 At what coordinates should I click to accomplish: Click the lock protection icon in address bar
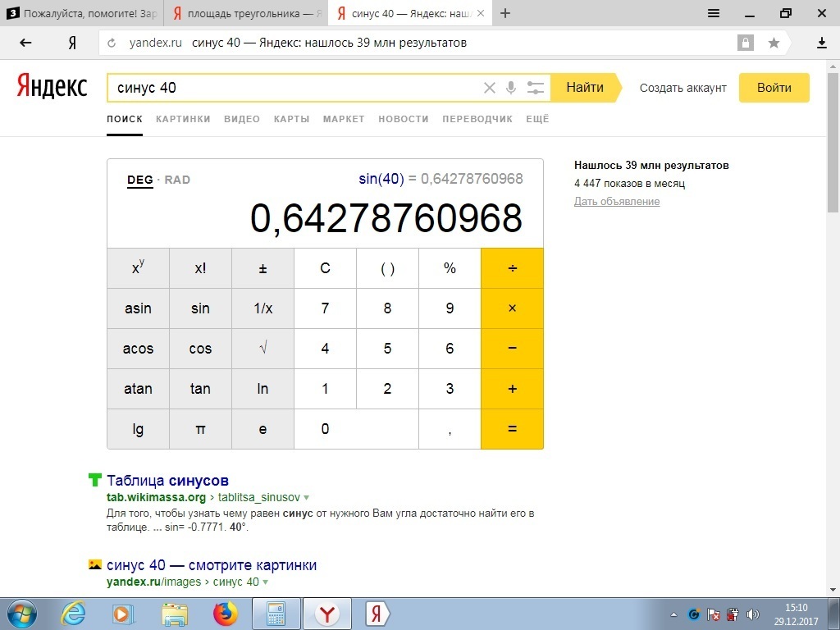pos(745,43)
